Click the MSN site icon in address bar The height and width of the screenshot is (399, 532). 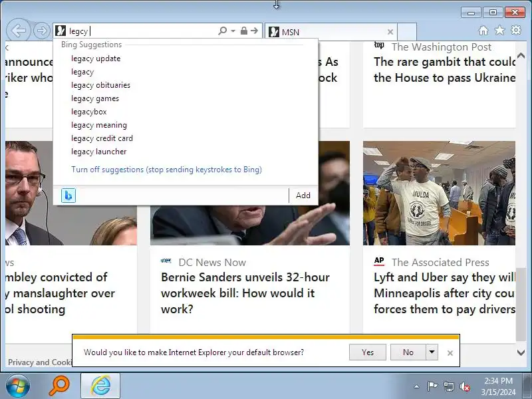[x=61, y=31]
